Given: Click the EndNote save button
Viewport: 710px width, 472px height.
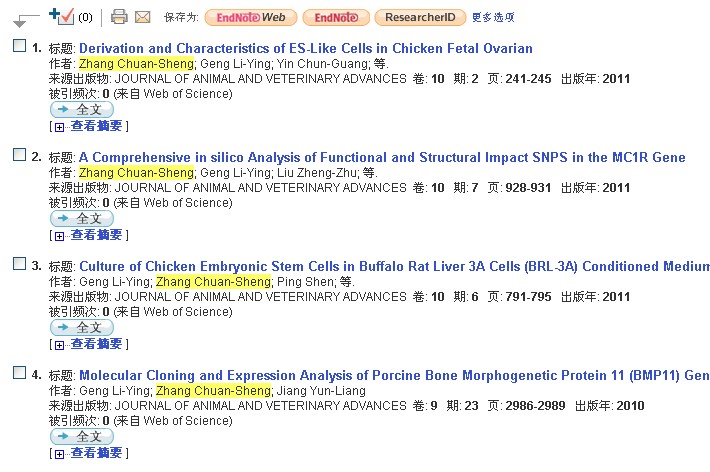Looking at the screenshot, I should coord(336,17).
